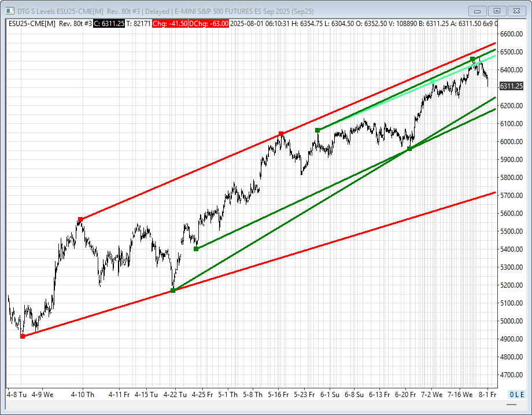Click the current price label 6311.25 on axis
Viewport: 532px width, 415px height.
point(511,86)
